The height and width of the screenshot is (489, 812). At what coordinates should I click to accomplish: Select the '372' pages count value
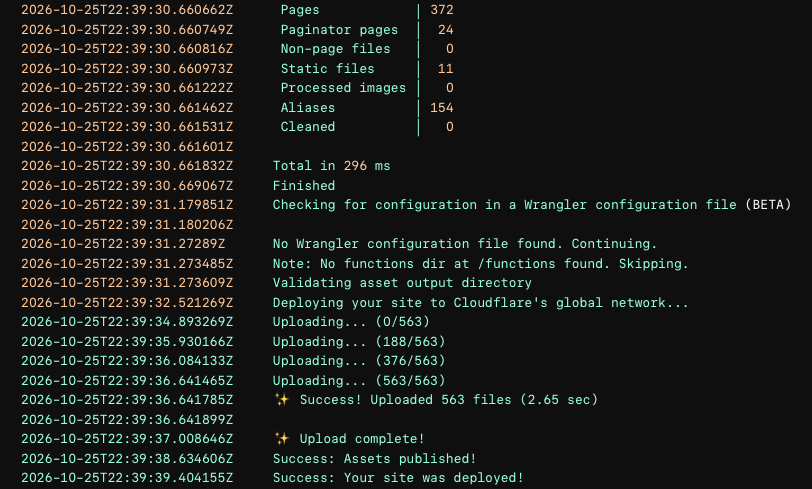442,10
